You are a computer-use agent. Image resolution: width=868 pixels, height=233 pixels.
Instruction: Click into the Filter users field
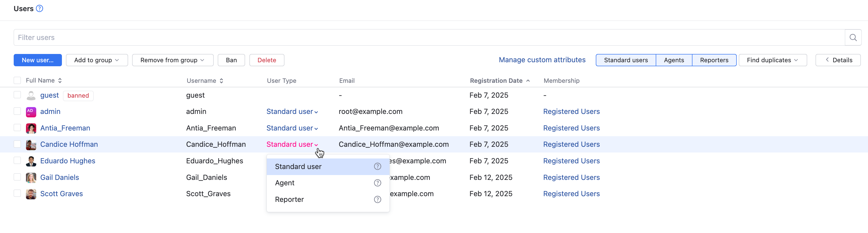pyautogui.click(x=428, y=37)
